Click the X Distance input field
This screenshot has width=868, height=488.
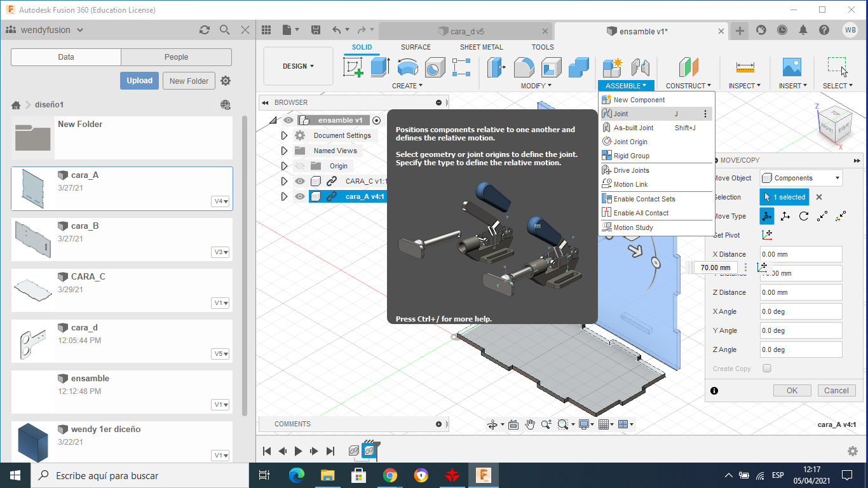[801, 254]
